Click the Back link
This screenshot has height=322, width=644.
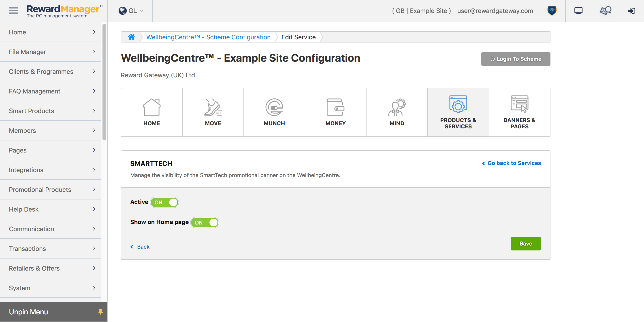click(x=140, y=247)
